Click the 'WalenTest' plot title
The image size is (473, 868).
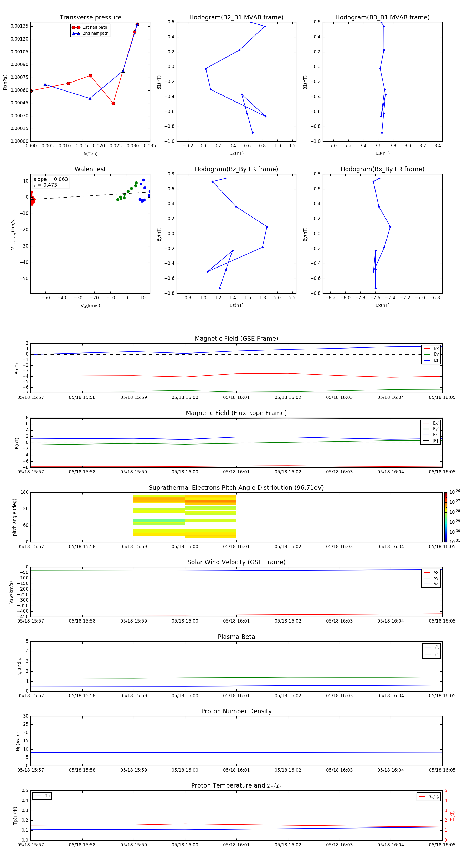click(90, 169)
